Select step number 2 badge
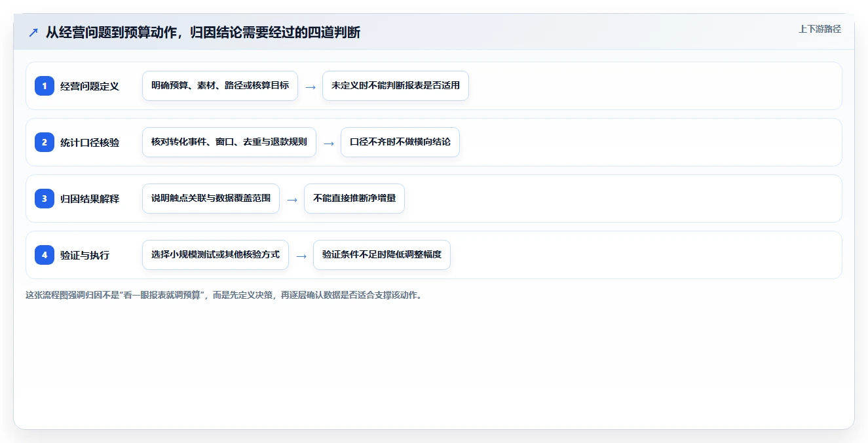 point(45,142)
